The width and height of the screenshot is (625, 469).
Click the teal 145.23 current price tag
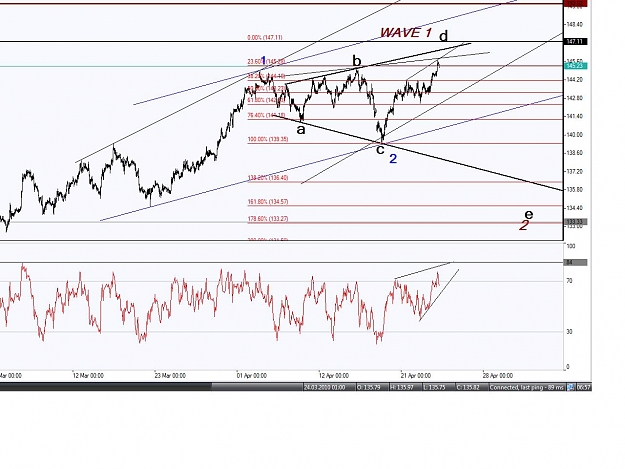point(575,66)
